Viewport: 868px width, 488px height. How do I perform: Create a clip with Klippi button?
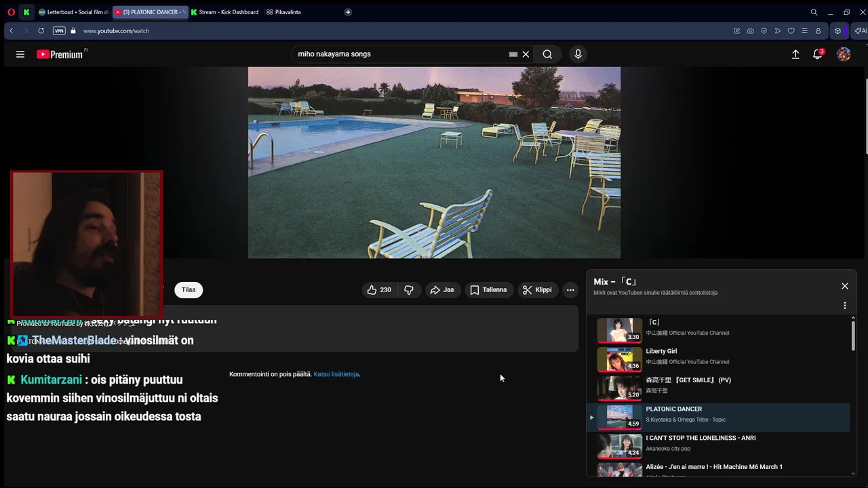[x=538, y=289]
